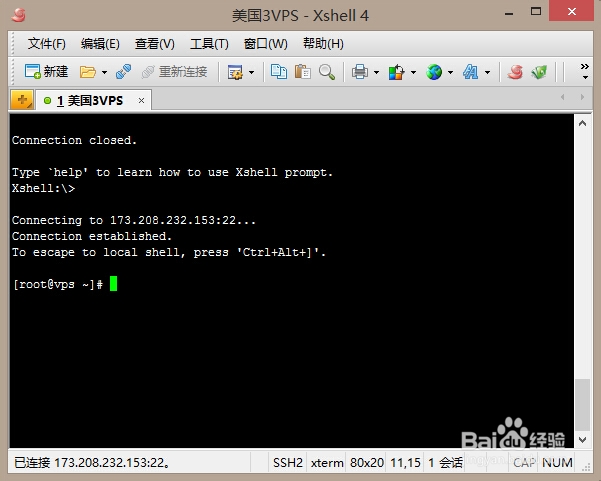Viewport: 601px width, 481px height.
Task: Click the 'Connection established.' text line
Action: tap(92, 236)
